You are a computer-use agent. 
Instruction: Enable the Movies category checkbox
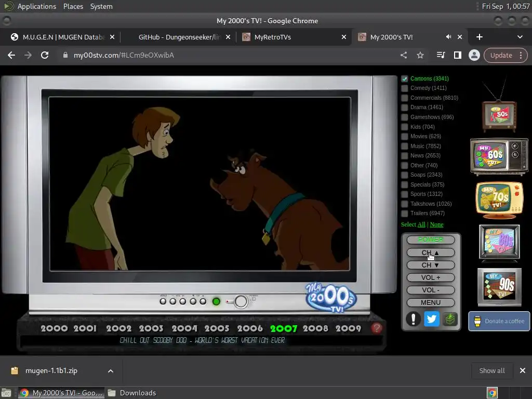pyautogui.click(x=404, y=137)
